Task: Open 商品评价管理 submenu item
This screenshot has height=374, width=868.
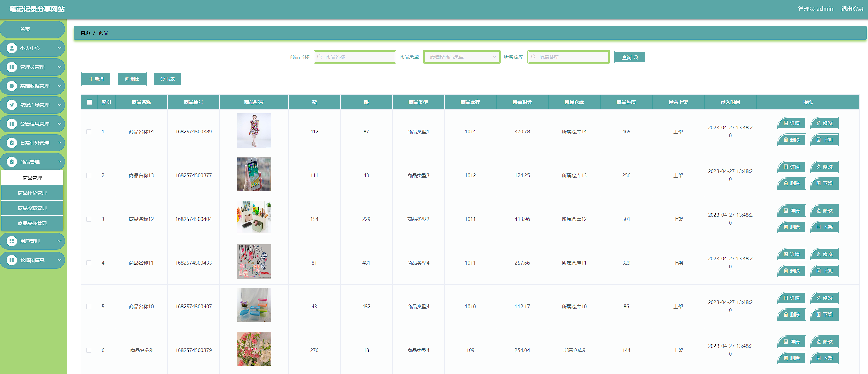Action: tap(32, 193)
